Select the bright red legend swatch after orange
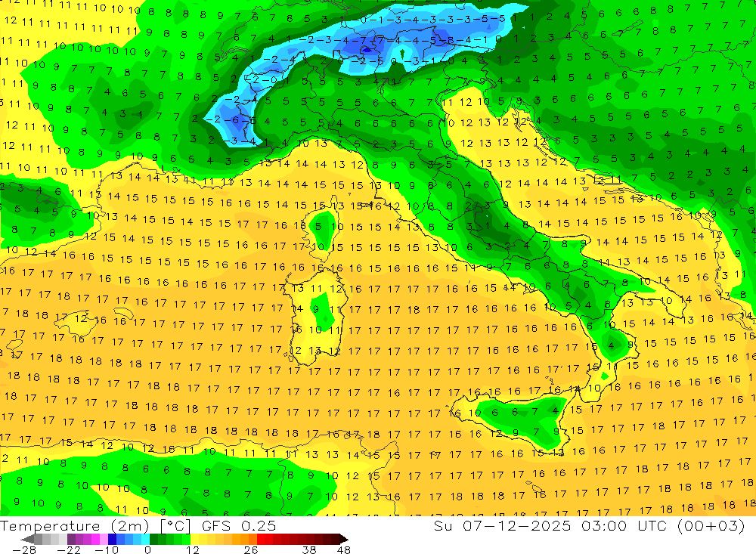This screenshot has height=554, width=756. 261,540
